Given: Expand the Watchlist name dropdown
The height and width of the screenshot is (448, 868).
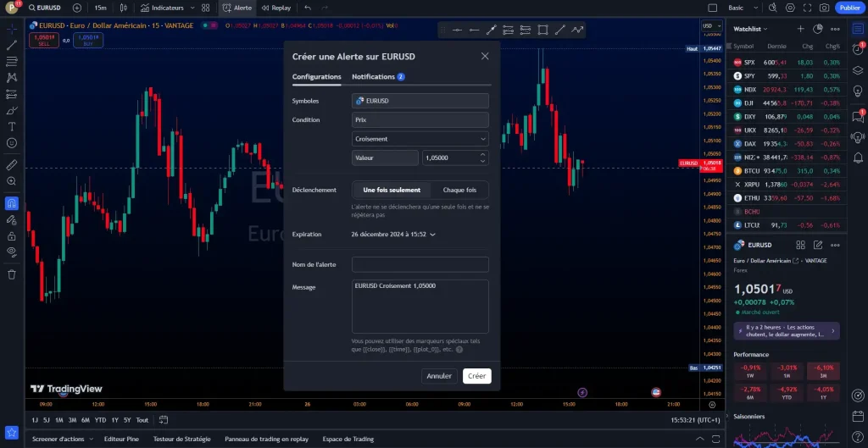Looking at the screenshot, I should pos(751,29).
